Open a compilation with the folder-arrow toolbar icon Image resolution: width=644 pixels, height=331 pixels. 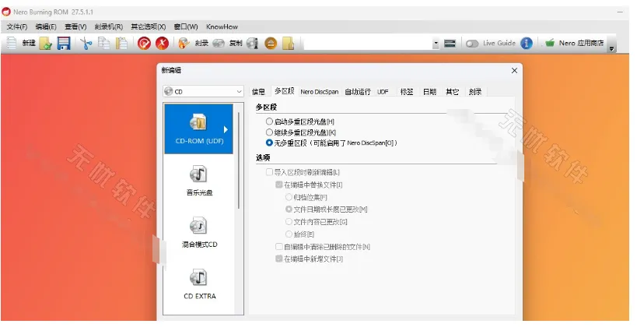[x=46, y=43]
